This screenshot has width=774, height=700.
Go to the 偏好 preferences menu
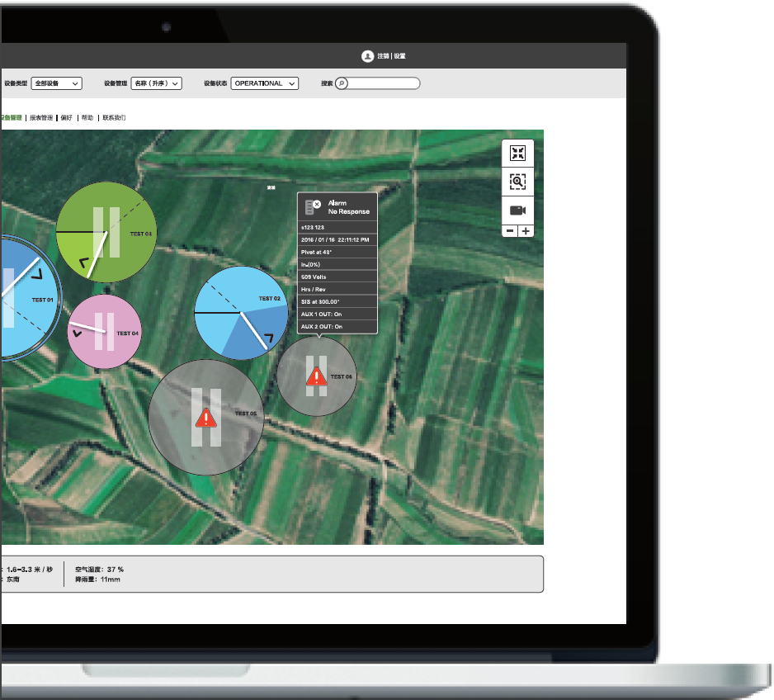tap(67, 118)
